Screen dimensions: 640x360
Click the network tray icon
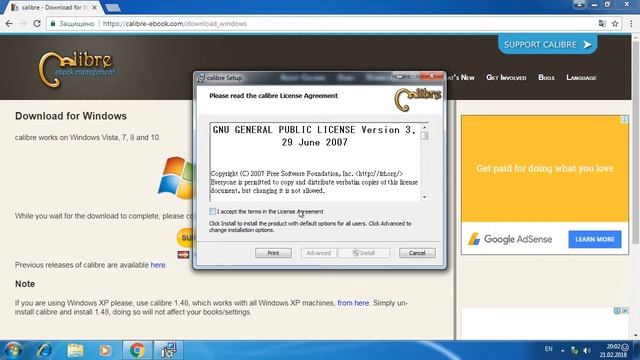pyautogui.click(x=575, y=350)
